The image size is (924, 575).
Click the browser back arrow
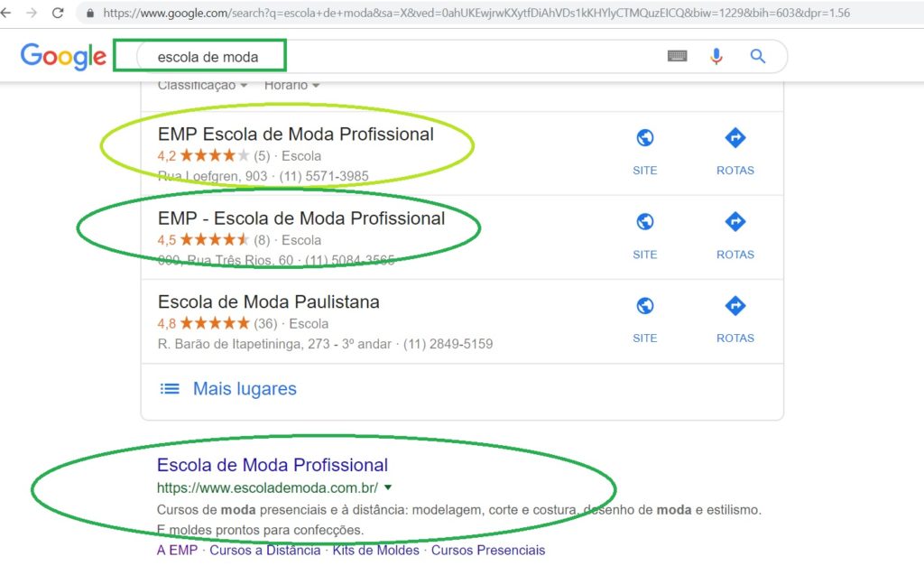pyautogui.click(x=5, y=13)
